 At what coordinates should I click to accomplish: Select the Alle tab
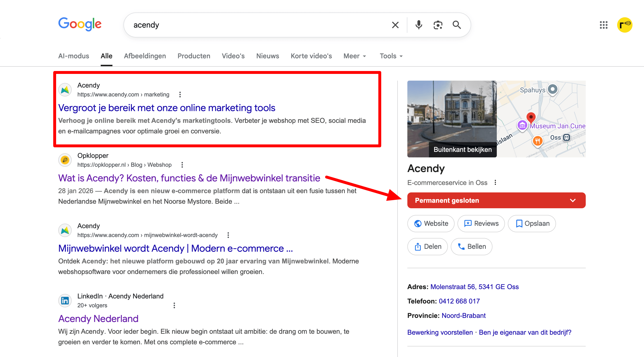click(106, 56)
